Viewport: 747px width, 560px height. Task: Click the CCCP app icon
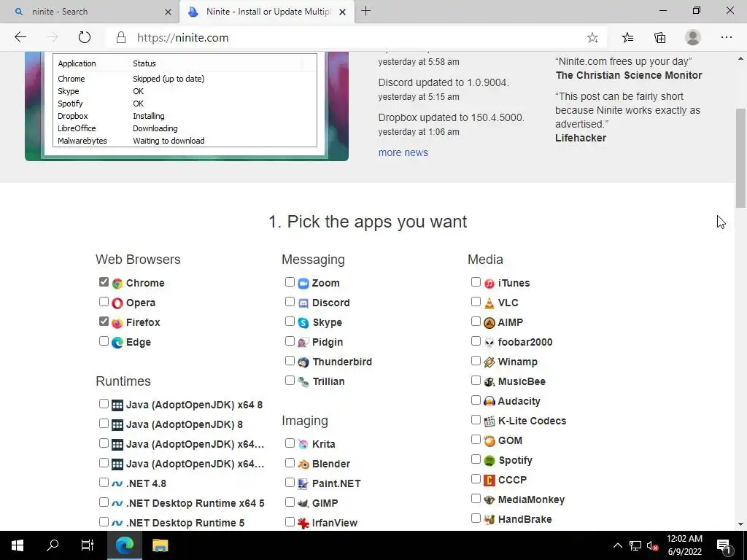pos(489,480)
